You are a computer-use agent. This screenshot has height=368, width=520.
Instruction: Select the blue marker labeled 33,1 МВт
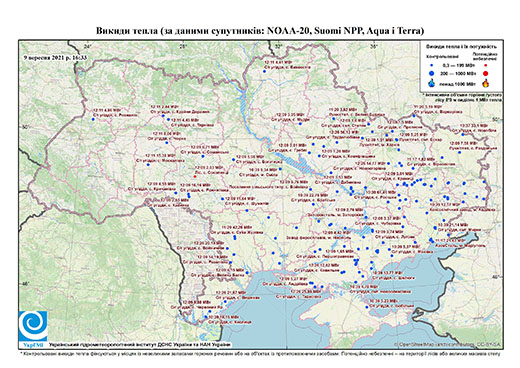pyautogui.click(x=463, y=134)
